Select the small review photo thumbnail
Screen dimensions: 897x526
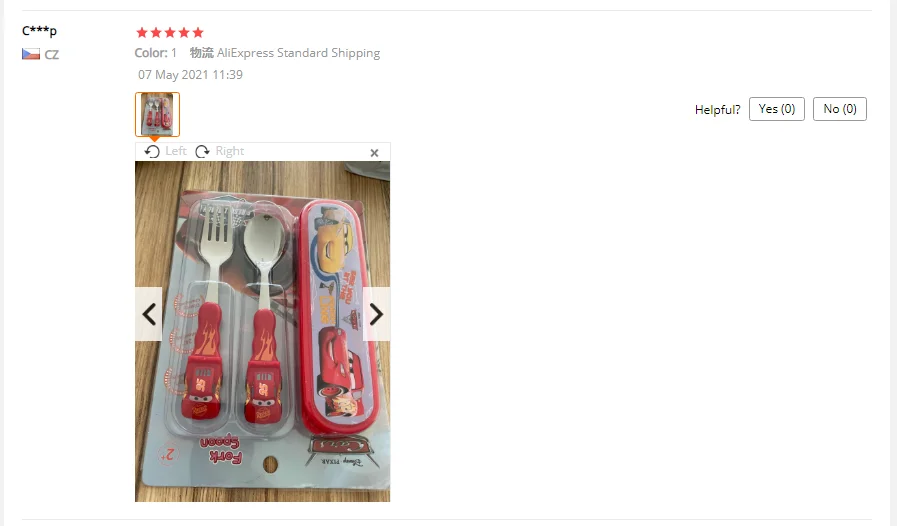point(157,114)
